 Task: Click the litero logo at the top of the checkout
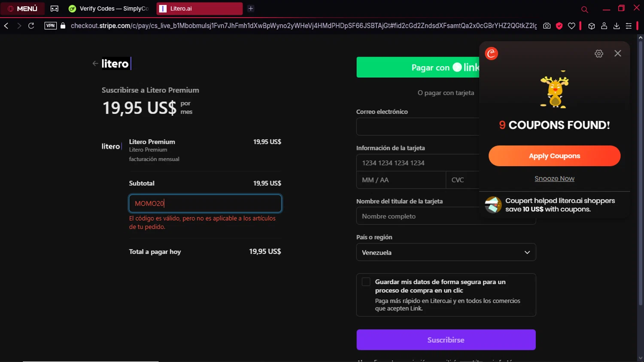(116, 64)
